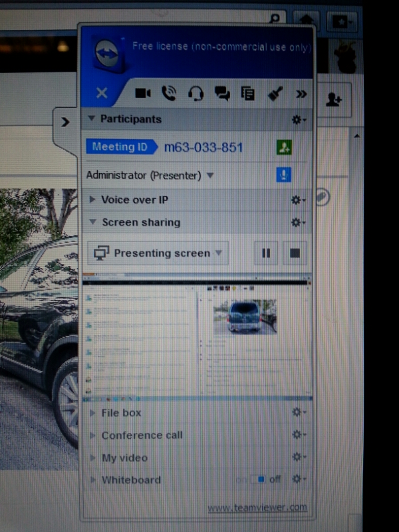Collapse the Participants section
399x532 pixels.
coord(91,118)
